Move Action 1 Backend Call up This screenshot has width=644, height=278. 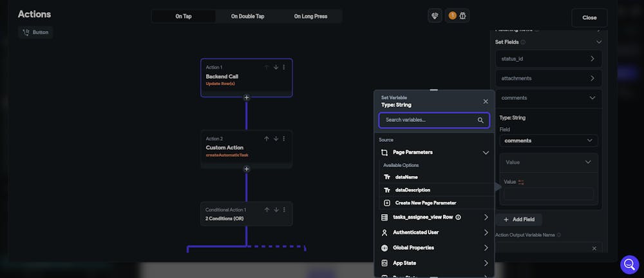(266, 67)
